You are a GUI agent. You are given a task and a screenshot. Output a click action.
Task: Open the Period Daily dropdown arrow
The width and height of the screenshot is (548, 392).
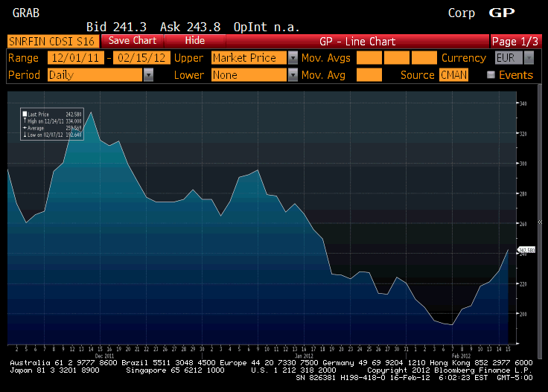[x=148, y=74]
